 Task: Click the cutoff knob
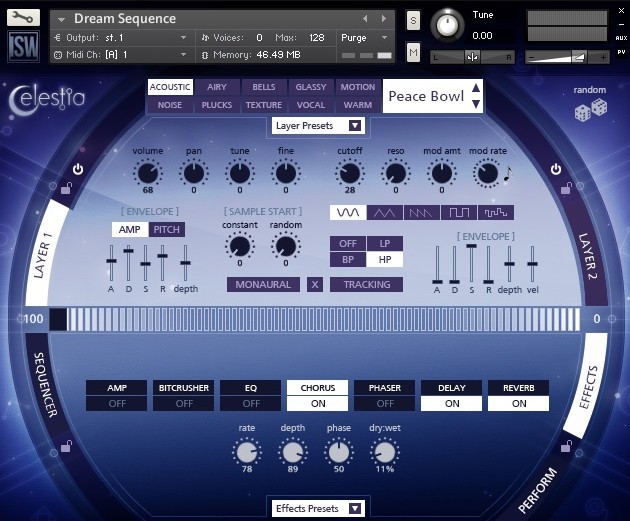click(x=350, y=174)
